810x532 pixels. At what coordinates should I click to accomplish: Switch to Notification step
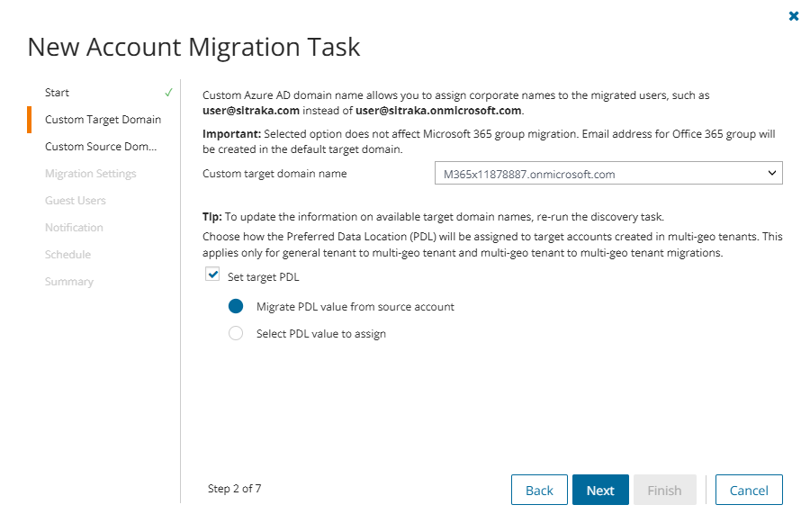click(74, 228)
